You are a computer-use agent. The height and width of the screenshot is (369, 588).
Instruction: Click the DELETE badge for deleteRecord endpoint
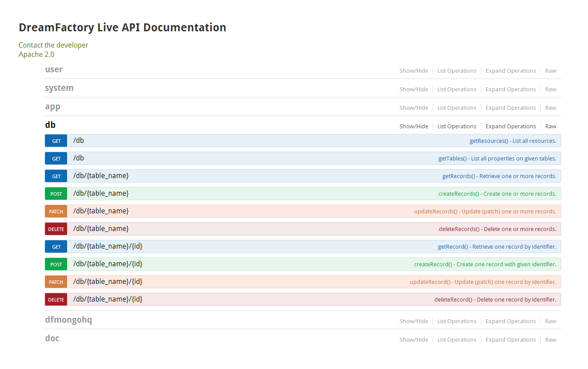click(56, 299)
